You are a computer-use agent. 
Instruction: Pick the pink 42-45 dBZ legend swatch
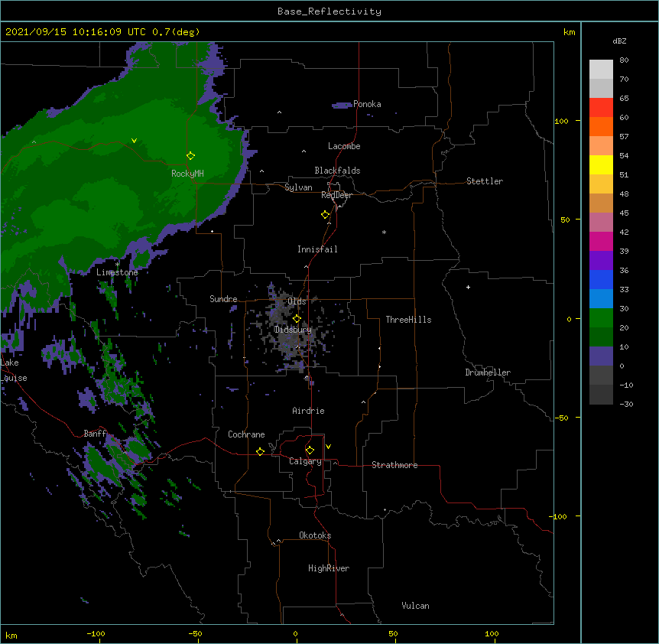click(601, 222)
